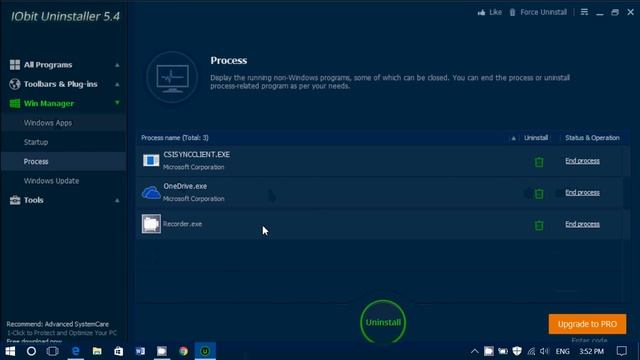Sort by Process name column header
Viewport: 640px width, 360px height.
pyautogui.click(x=175, y=138)
